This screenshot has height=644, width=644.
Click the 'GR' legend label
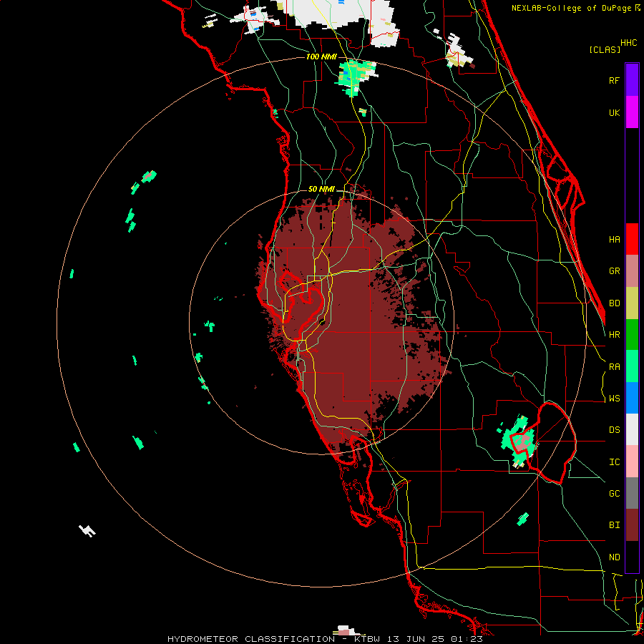(x=614, y=271)
